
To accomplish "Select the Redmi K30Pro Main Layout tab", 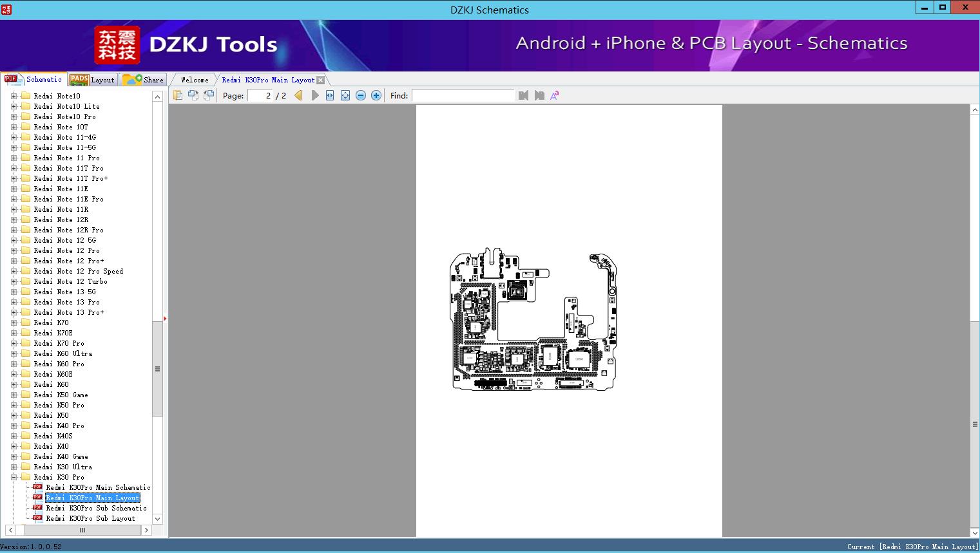I will 268,80.
